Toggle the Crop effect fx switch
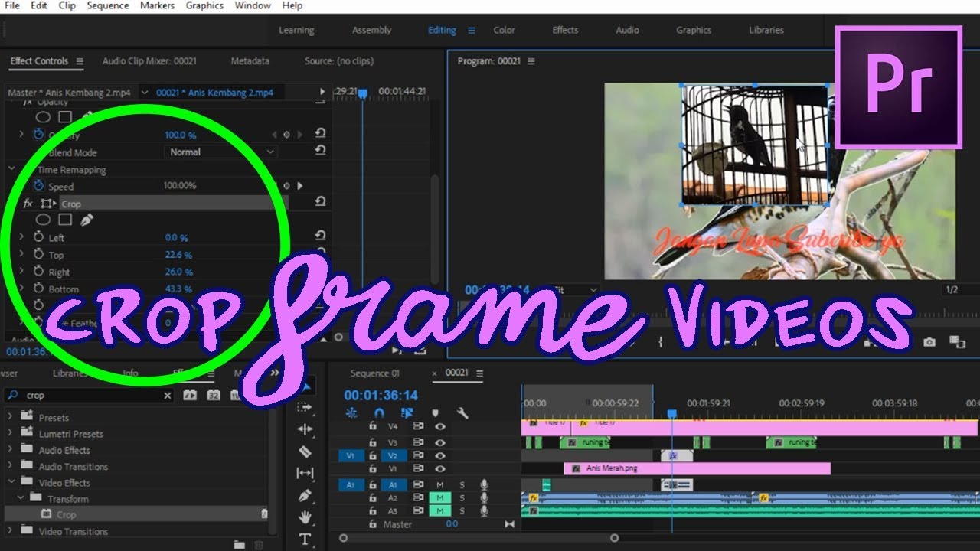 pyautogui.click(x=28, y=204)
